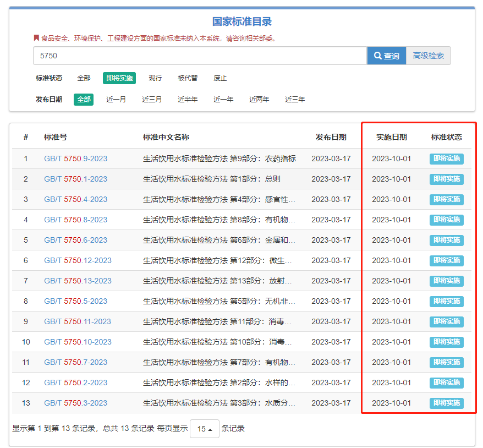This screenshot has height=448, width=483.
Task: Open standard GB/T 5750.9-2023
Action: [x=76, y=159]
